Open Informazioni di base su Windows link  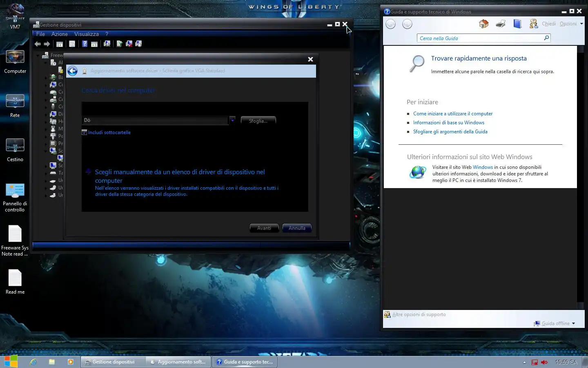(449, 123)
